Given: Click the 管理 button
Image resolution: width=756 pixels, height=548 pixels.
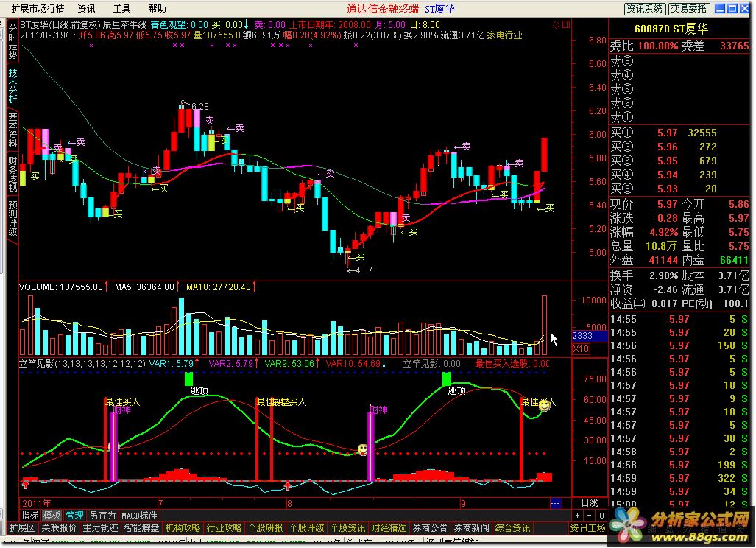Looking at the screenshot, I should pos(75,516).
